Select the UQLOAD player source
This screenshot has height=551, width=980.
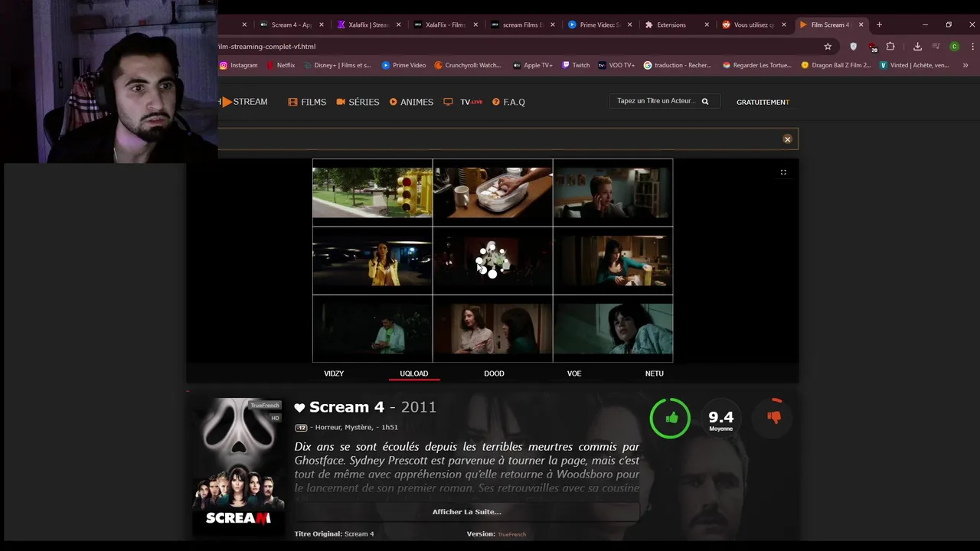tap(413, 373)
